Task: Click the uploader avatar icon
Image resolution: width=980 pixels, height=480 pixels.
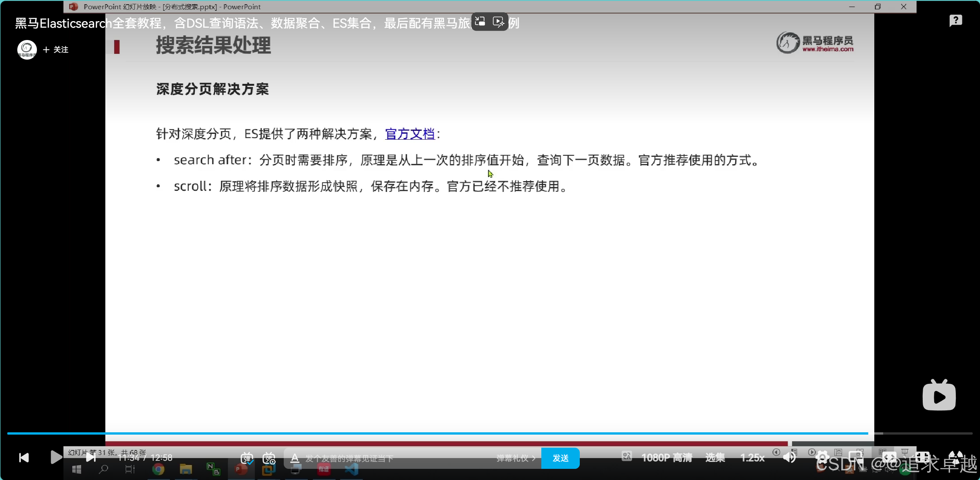Action: 27,50
